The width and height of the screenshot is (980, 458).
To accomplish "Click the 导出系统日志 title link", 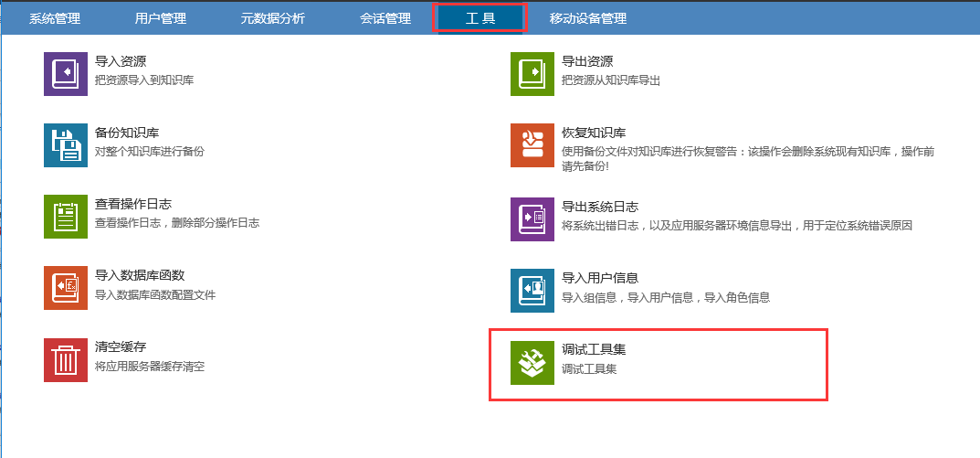I will (600, 207).
